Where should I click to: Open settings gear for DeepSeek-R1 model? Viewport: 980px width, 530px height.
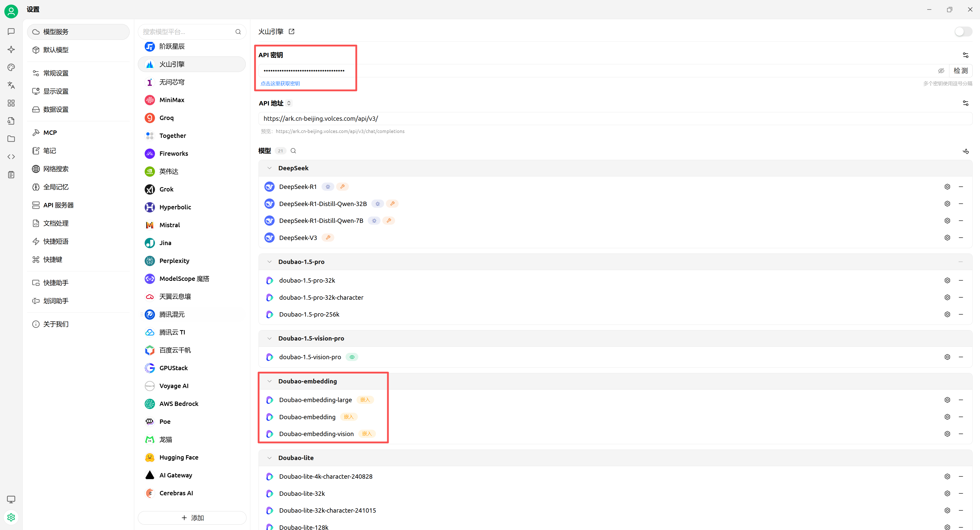coord(947,186)
